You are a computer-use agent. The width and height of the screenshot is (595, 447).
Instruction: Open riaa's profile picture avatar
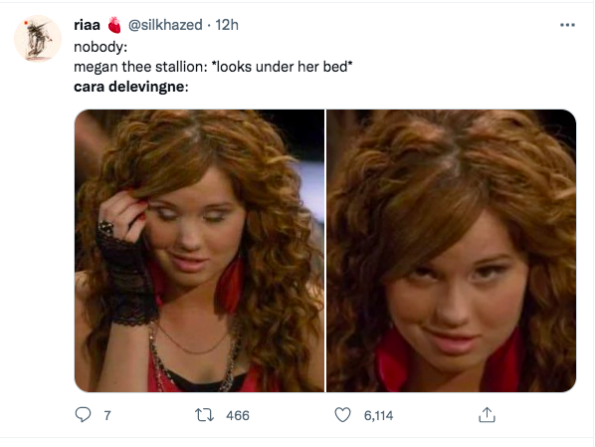click(38, 38)
